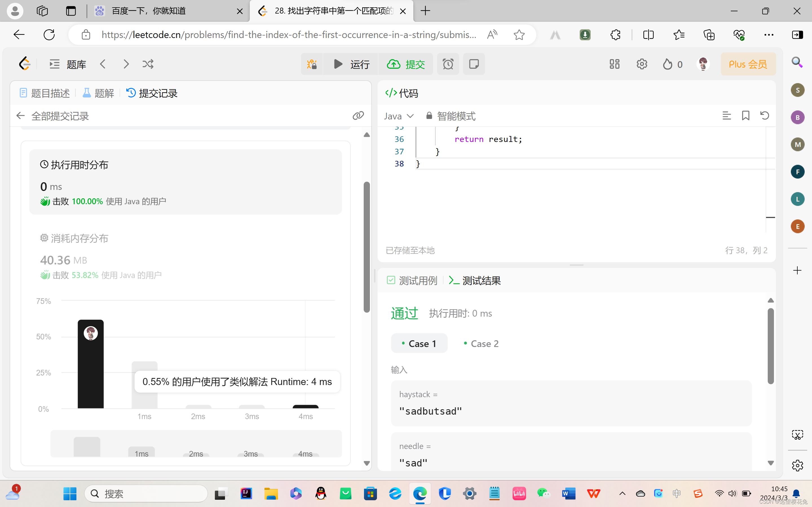Click the format code lines icon
This screenshot has height=507, width=812.
727,116
